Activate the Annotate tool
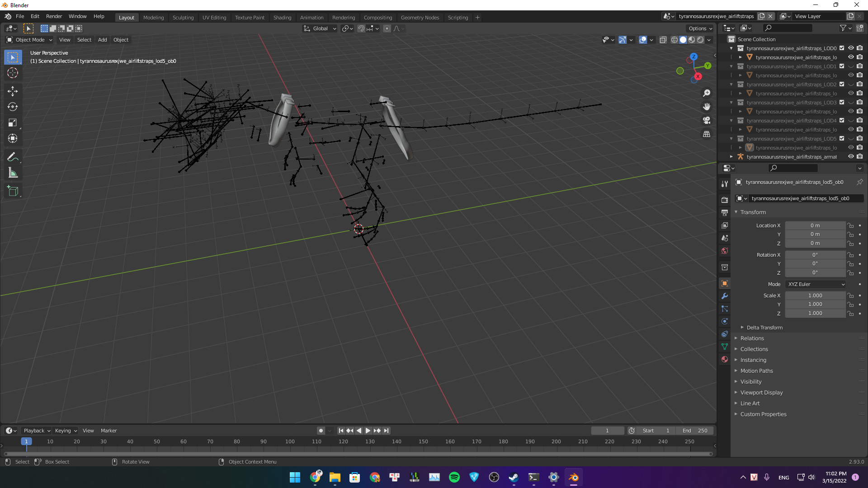Image resolution: width=868 pixels, height=488 pixels. [x=13, y=157]
